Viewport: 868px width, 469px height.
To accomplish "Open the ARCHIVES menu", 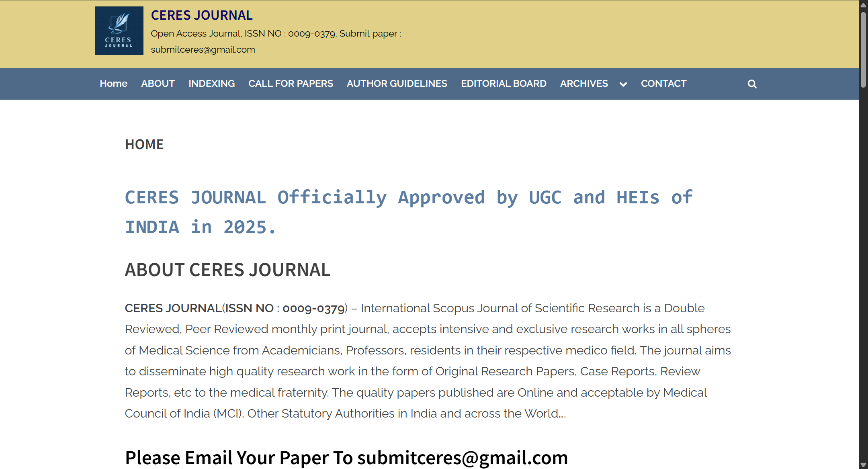I will point(584,84).
